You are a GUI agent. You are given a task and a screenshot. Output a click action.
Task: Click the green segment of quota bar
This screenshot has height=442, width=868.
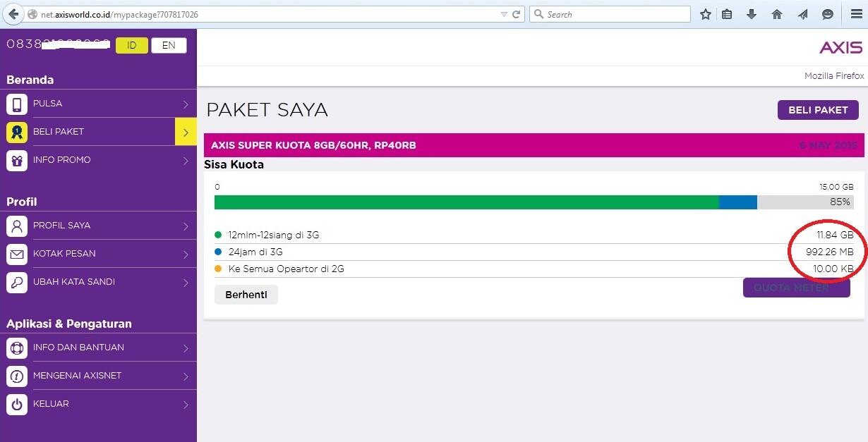tap(466, 202)
